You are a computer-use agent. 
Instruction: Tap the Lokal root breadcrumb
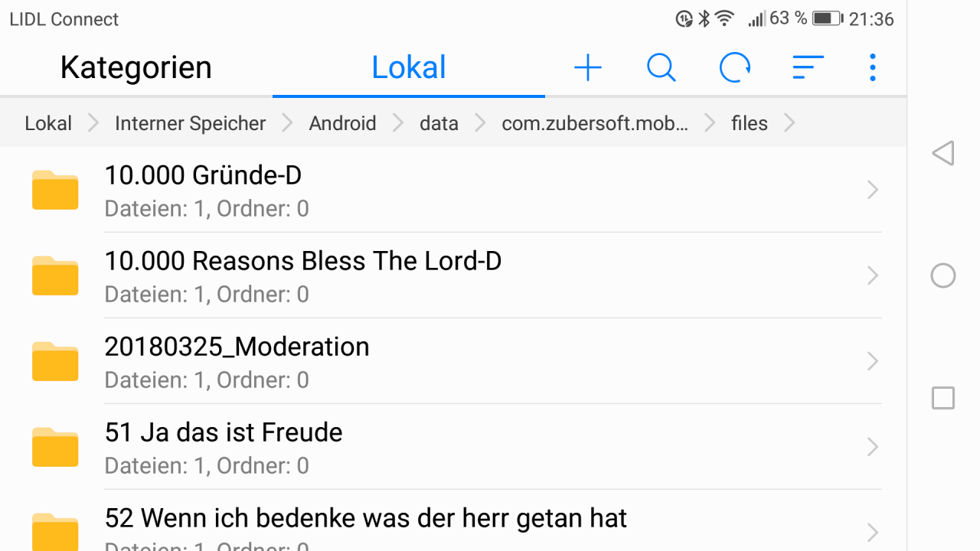(48, 123)
